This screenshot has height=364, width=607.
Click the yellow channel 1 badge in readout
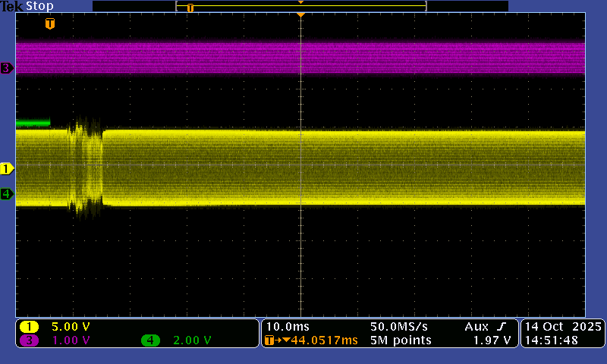30,327
